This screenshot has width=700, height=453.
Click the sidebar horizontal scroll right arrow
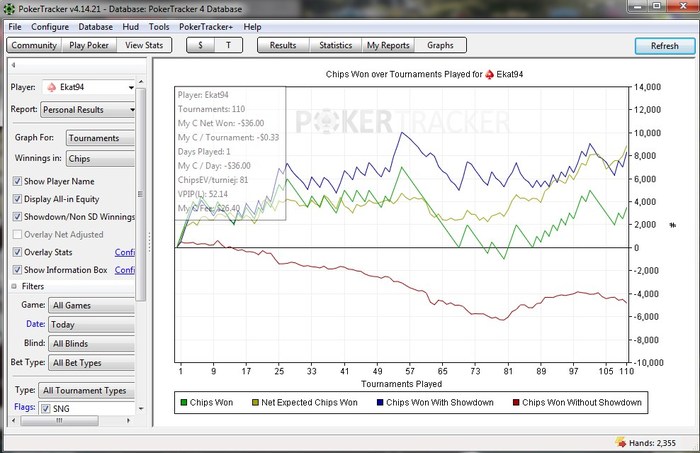[129, 420]
